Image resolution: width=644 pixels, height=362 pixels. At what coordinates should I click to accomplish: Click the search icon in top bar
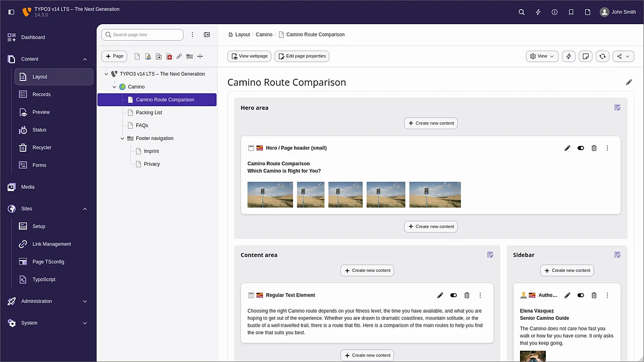pyautogui.click(x=521, y=12)
